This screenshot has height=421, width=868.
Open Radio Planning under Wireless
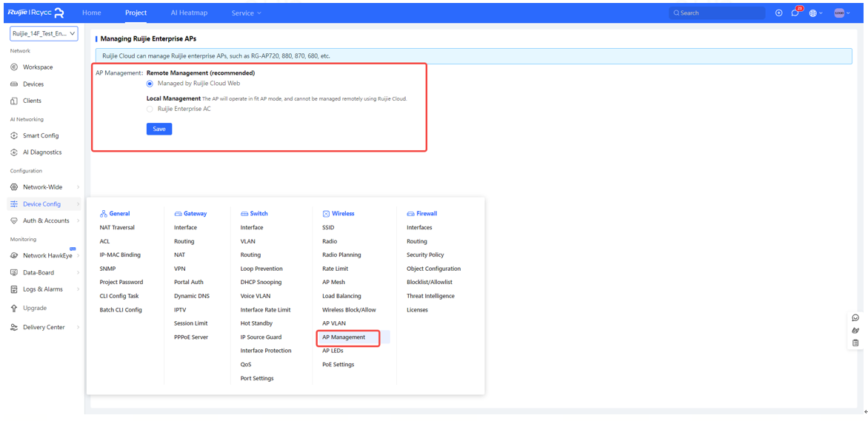[x=341, y=255]
